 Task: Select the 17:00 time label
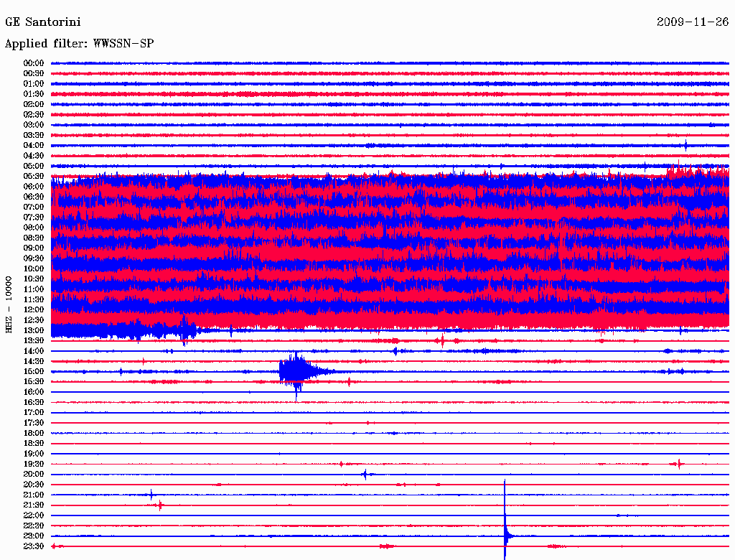tap(34, 413)
